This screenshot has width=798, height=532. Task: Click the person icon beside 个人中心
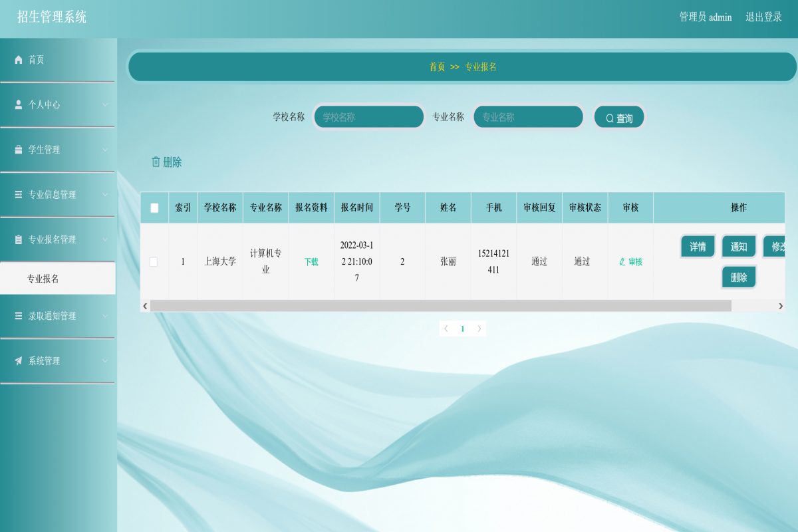pos(19,105)
